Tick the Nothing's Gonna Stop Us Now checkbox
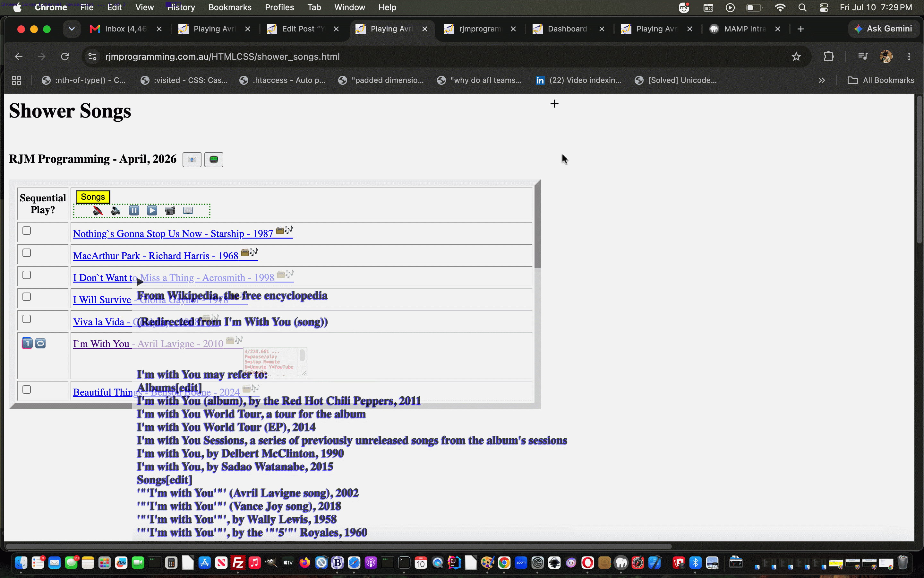The height and width of the screenshot is (578, 924). (26, 231)
